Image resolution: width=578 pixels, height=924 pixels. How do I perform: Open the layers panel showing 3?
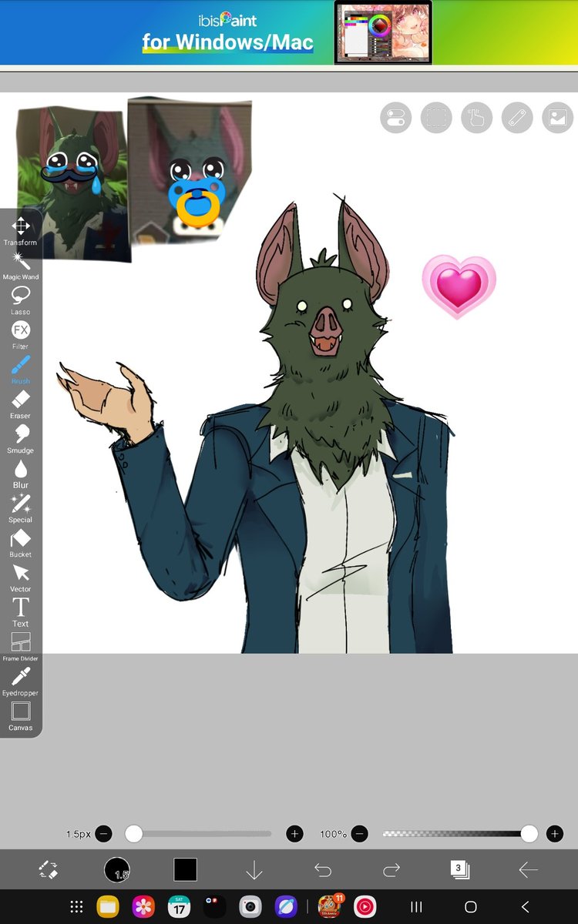pyautogui.click(x=460, y=869)
